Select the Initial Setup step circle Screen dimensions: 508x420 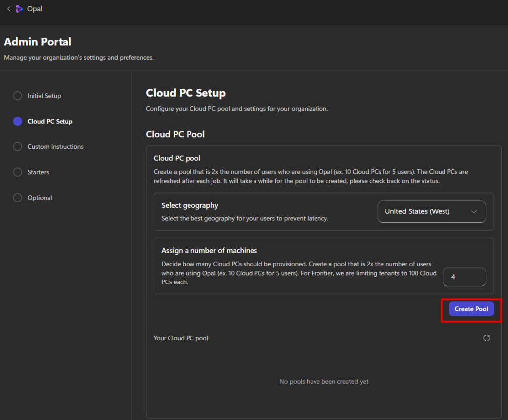(x=18, y=96)
